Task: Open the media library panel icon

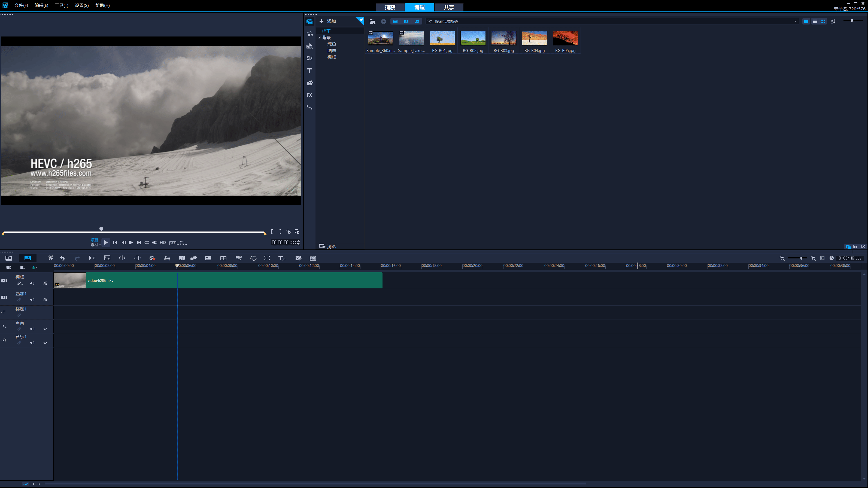Action: pos(309,21)
